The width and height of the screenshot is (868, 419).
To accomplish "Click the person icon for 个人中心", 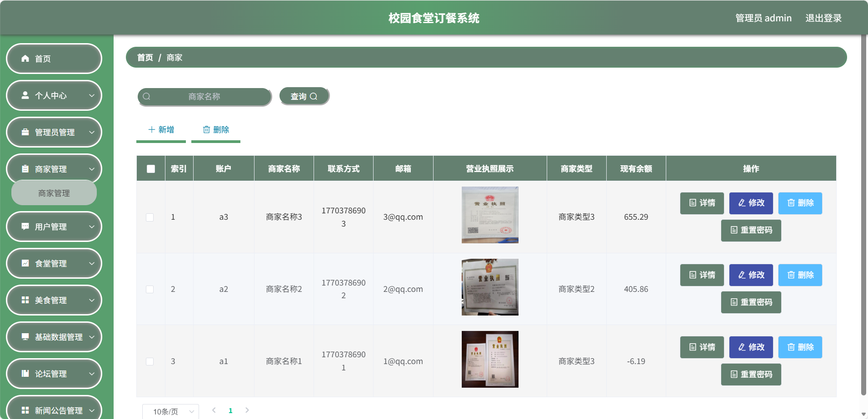I will [x=25, y=95].
